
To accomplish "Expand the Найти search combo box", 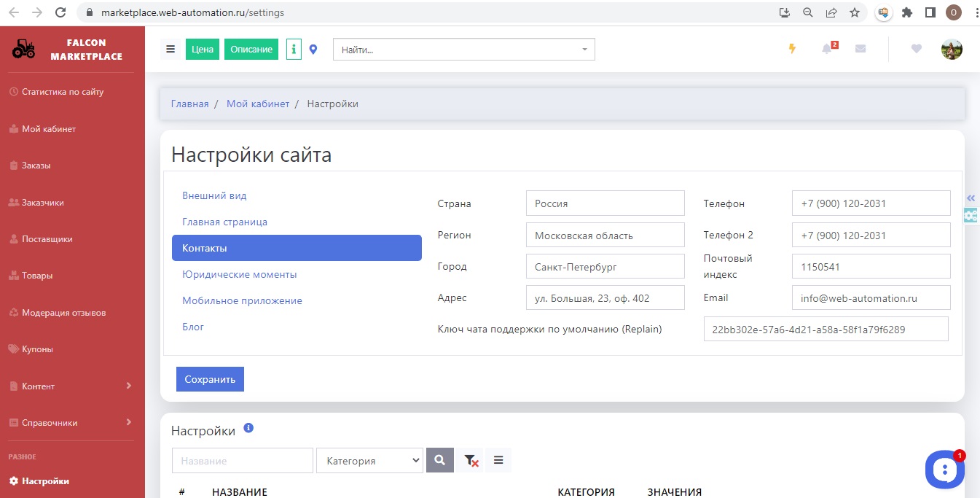I will (x=463, y=50).
